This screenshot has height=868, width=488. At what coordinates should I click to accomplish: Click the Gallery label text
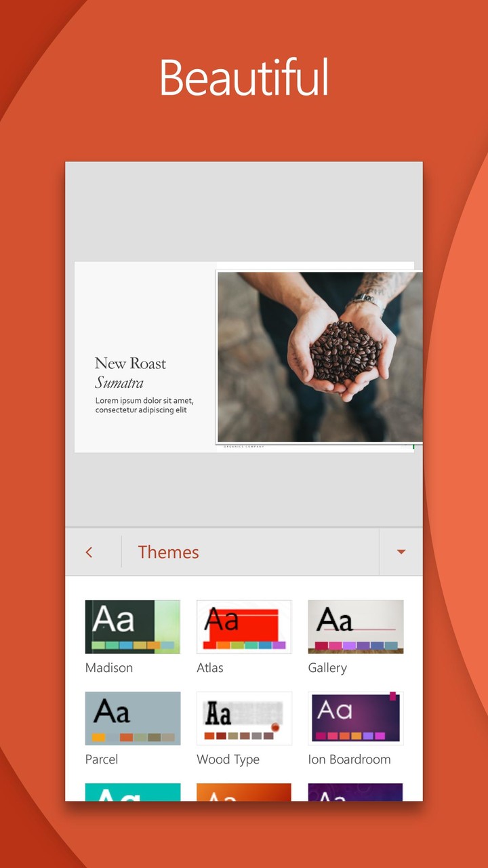[x=327, y=668]
